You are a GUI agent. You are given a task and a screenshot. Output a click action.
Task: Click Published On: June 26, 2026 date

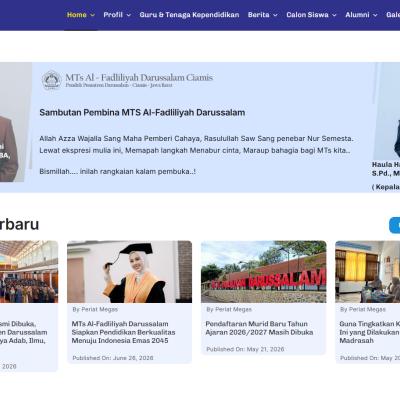(113, 358)
